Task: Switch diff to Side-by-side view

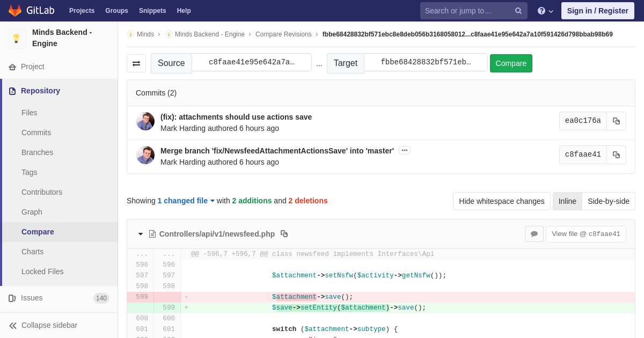Action: [x=608, y=201]
